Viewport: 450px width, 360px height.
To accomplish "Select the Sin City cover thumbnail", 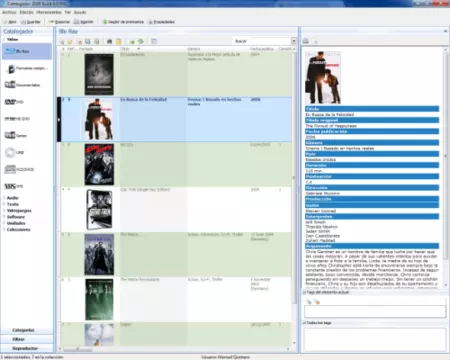I will 99,165.
